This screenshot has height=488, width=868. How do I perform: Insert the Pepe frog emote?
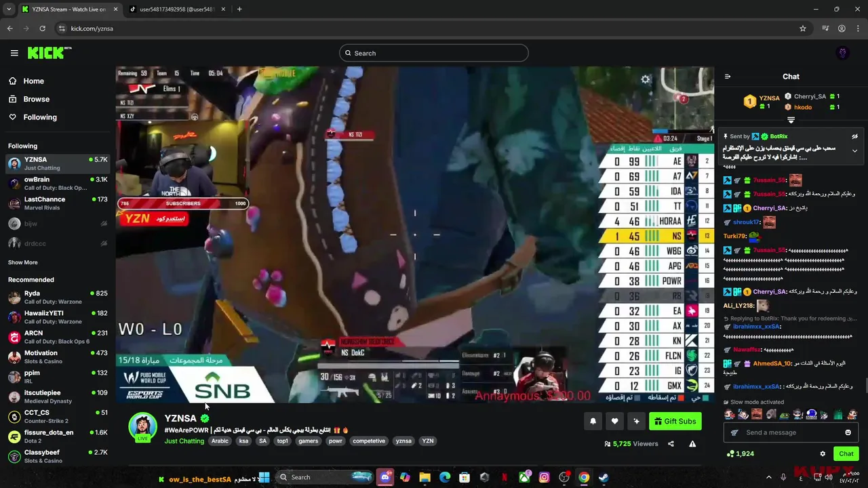(784, 414)
